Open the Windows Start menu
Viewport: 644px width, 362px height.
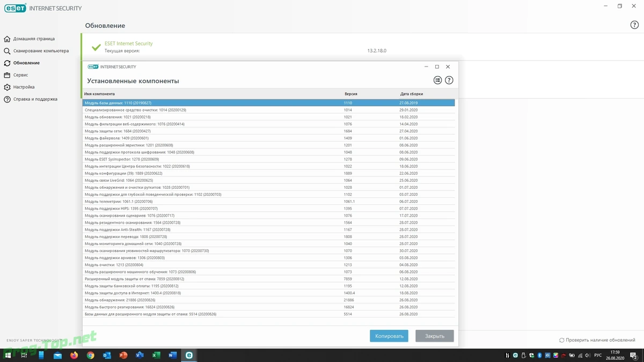coord(8,355)
